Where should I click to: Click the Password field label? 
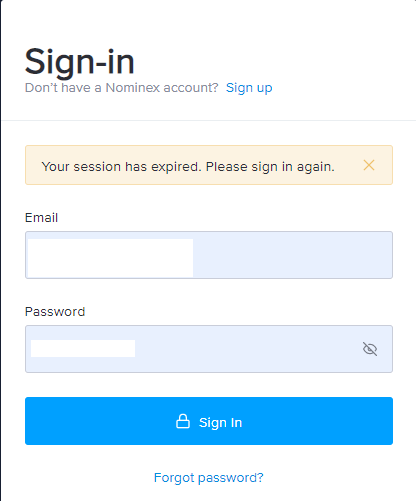pos(55,312)
